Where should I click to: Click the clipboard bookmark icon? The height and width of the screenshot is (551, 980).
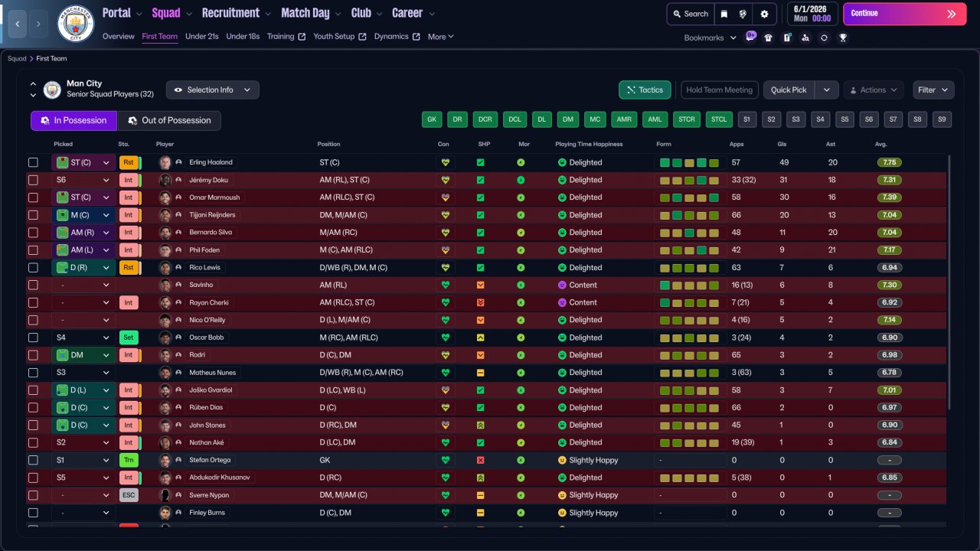point(787,37)
